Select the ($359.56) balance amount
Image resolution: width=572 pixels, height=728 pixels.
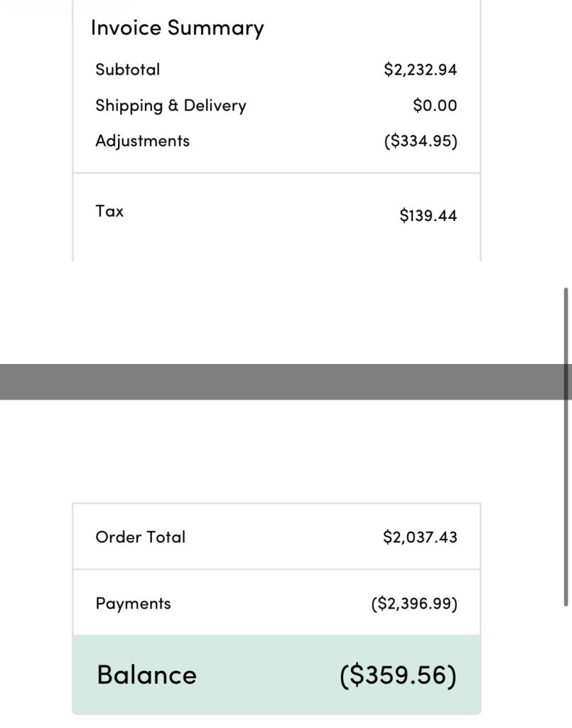[398, 675]
